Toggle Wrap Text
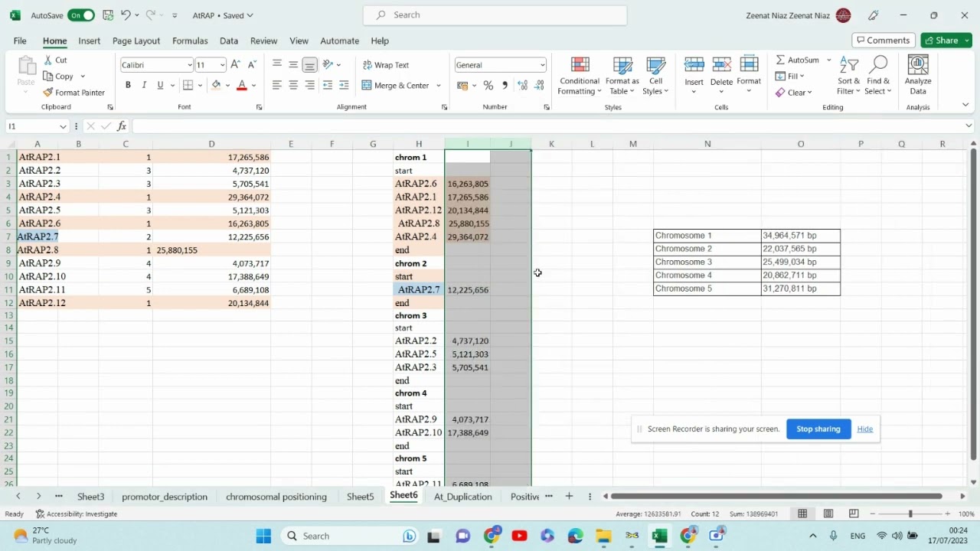This screenshot has height=551, width=980. pyautogui.click(x=386, y=65)
